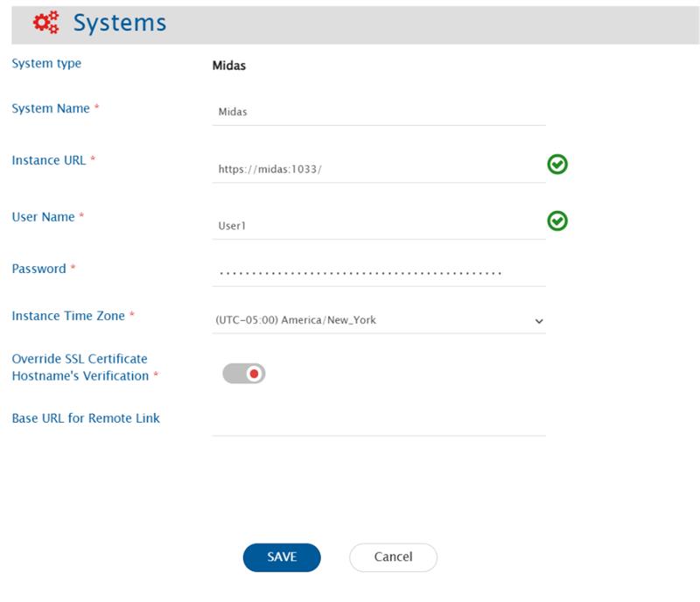Click the Password field

pos(378,273)
